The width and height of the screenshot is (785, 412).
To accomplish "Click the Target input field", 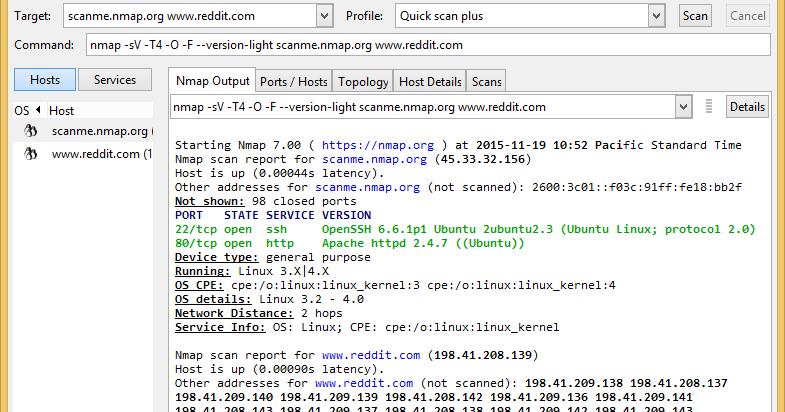I will [190, 16].
